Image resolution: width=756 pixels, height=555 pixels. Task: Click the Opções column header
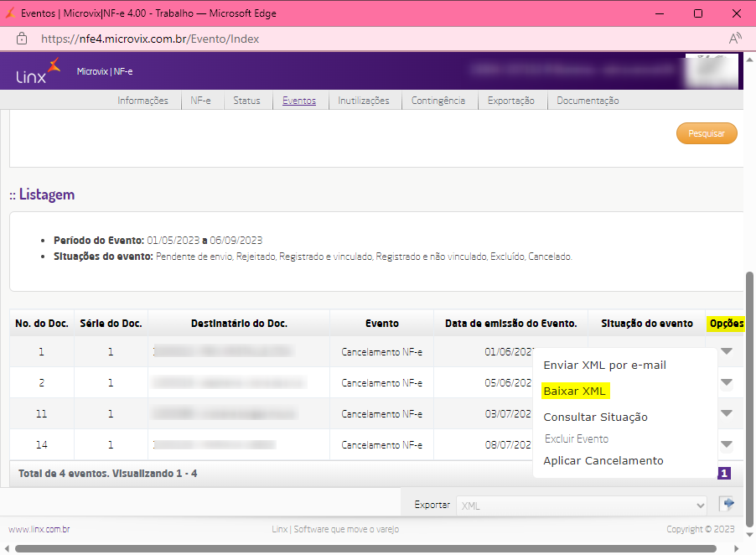tap(727, 323)
